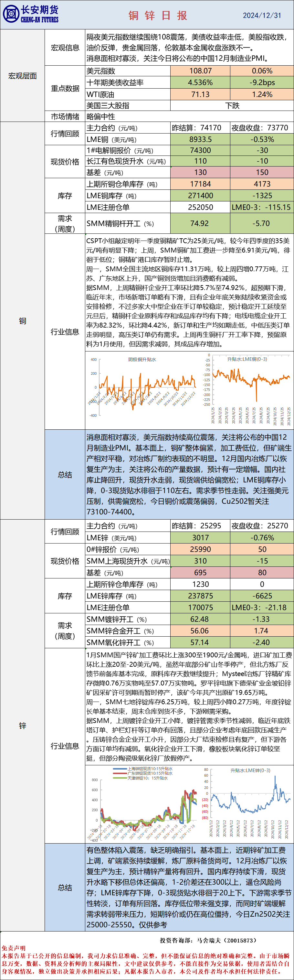Click the 271400 LME copper stock

click(200, 196)
